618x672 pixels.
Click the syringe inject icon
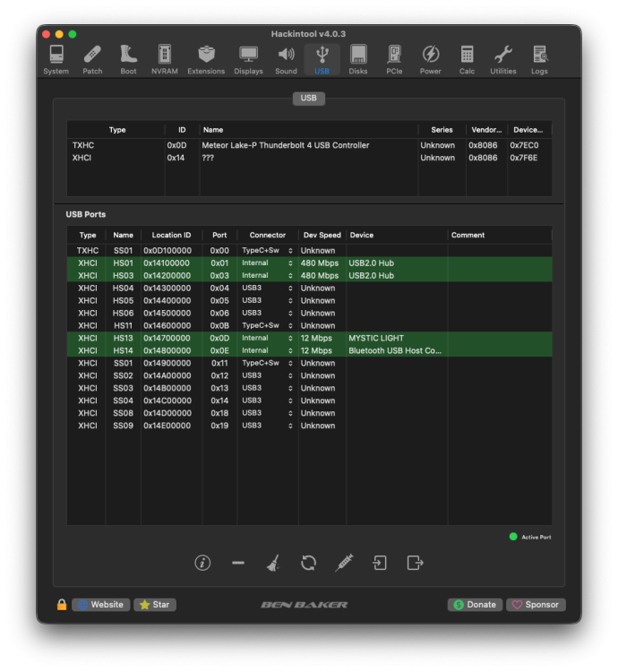tap(344, 563)
